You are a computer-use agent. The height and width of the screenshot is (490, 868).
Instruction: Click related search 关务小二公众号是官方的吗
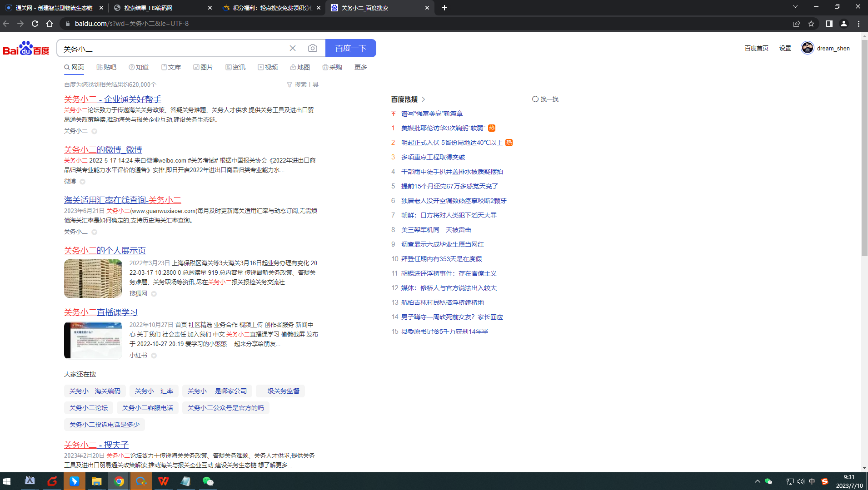tap(226, 408)
